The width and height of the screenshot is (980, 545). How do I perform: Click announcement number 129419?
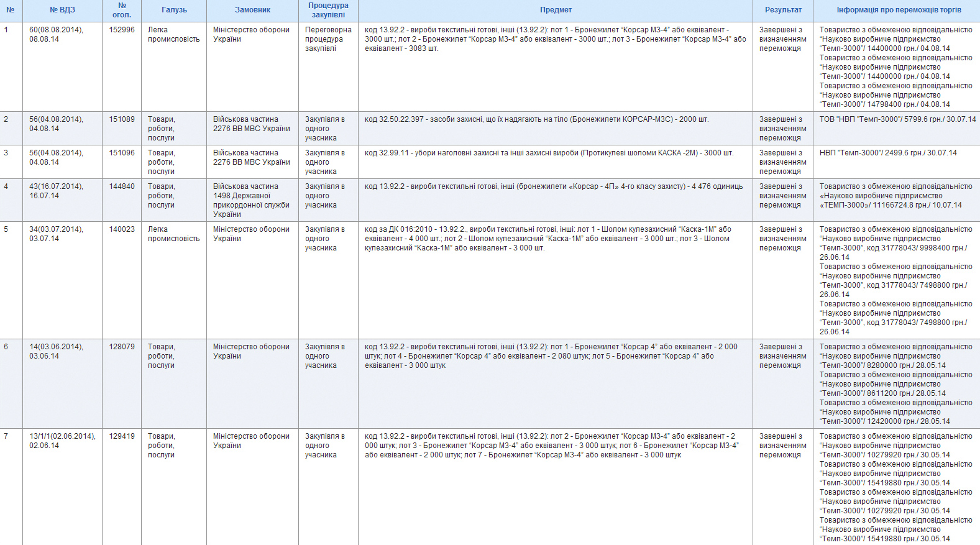click(122, 436)
